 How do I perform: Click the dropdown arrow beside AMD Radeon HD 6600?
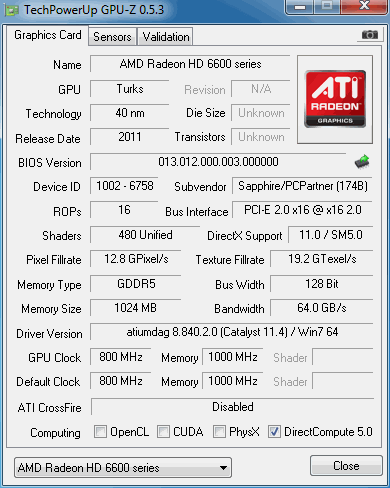pyautogui.click(x=224, y=468)
